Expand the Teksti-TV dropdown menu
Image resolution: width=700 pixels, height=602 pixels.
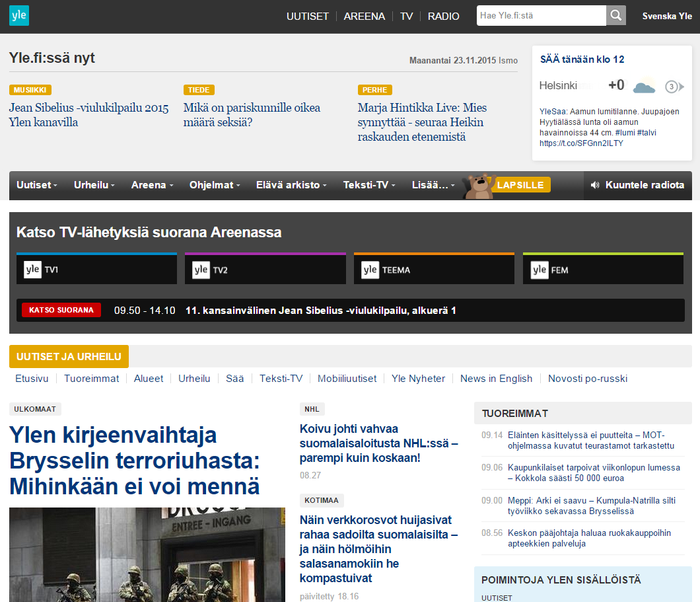[369, 185]
